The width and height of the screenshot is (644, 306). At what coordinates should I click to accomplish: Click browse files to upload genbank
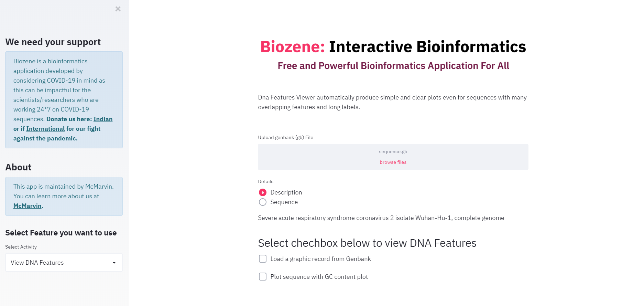pyautogui.click(x=393, y=162)
